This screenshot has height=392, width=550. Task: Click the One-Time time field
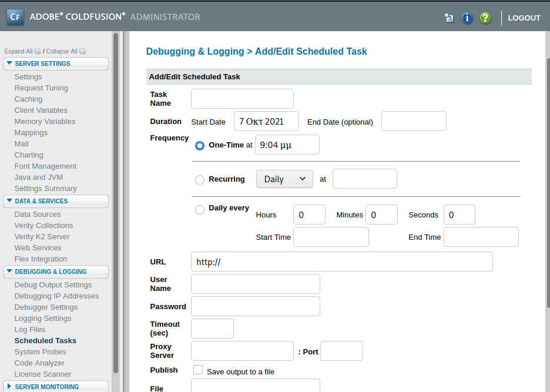(x=287, y=145)
